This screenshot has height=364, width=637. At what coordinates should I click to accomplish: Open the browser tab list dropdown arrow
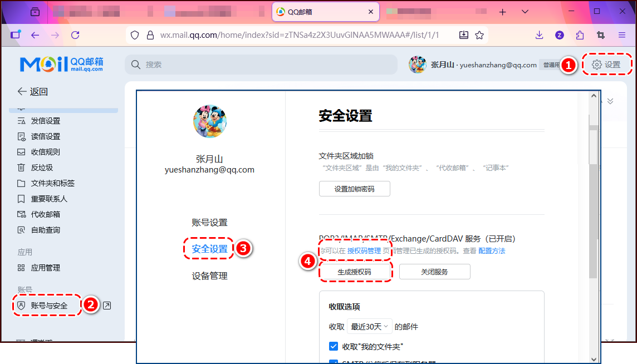coord(525,12)
